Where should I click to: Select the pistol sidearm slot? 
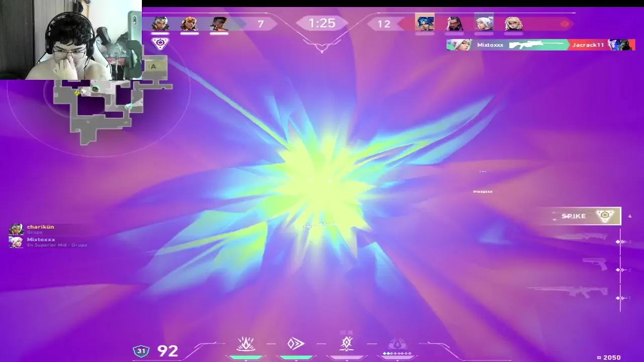(x=595, y=263)
